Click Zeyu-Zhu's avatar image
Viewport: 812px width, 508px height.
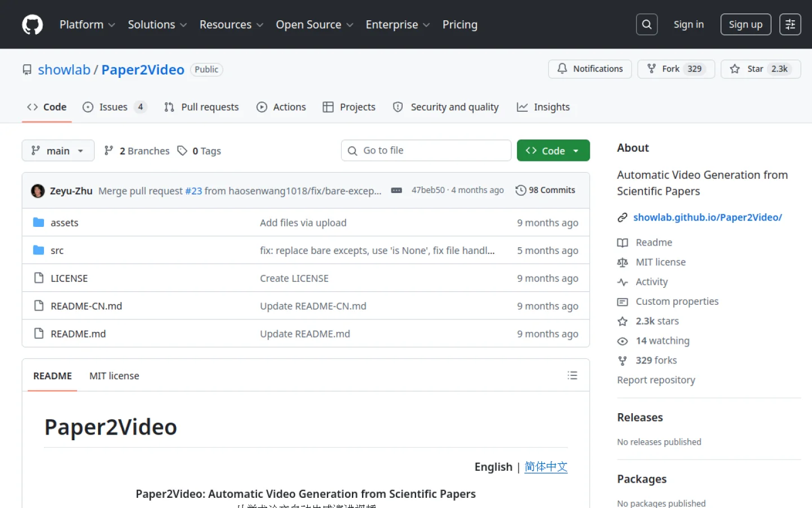point(38,191)
